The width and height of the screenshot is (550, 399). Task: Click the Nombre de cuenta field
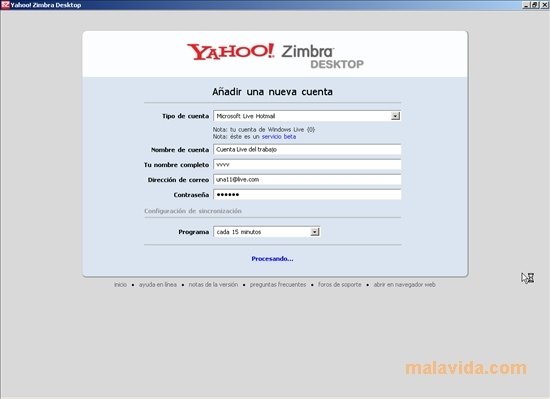click(x=307, y=150)
